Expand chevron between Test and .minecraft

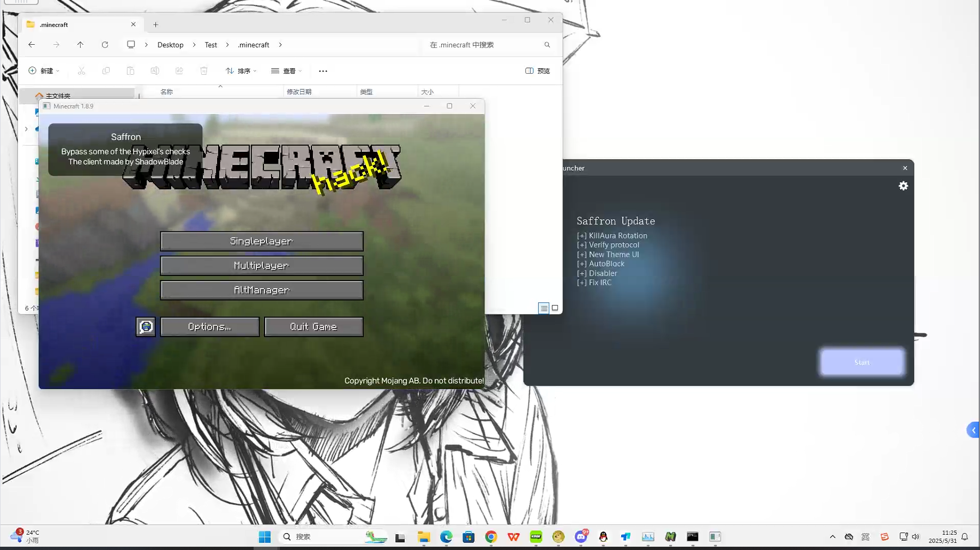coord(227,45)
